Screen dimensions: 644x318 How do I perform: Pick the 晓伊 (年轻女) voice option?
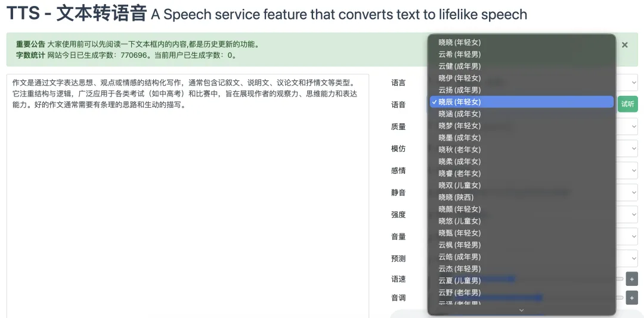[459, 78]
